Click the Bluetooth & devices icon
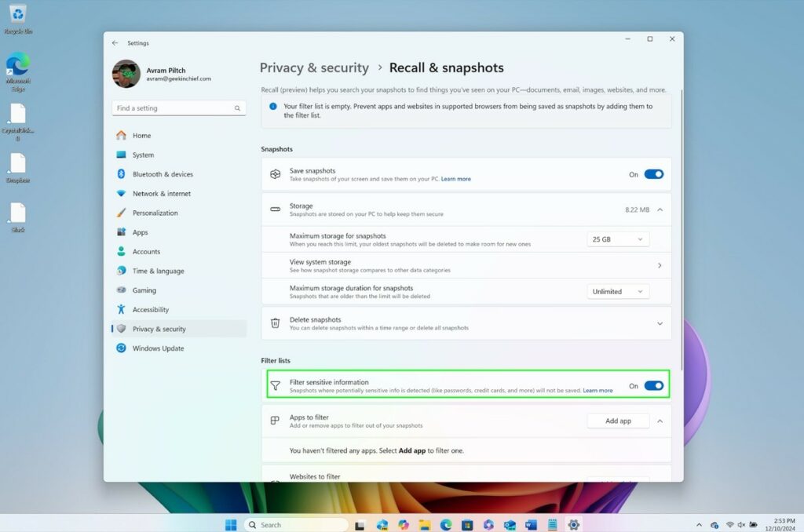Screen dimensions: 804x532 [x=121, y=174]
